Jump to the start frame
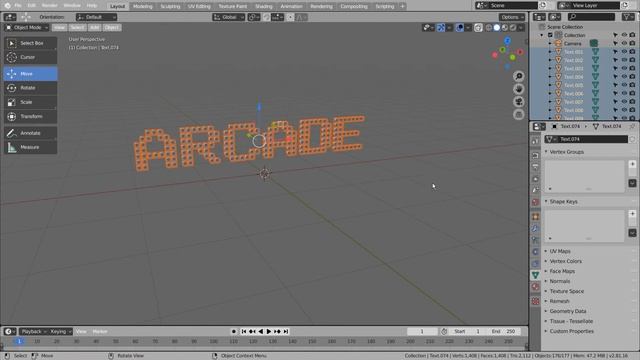This screenshot has height=360, width=640. 244,331
